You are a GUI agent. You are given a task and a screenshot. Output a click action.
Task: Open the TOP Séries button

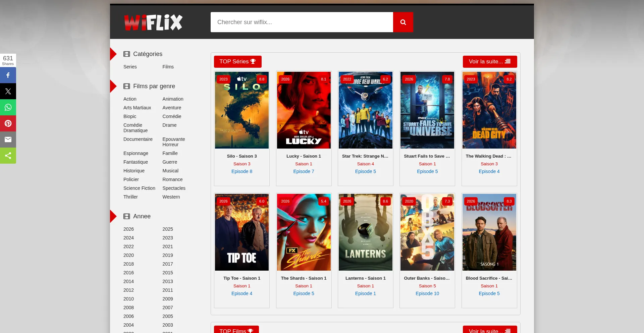point(238,62)
